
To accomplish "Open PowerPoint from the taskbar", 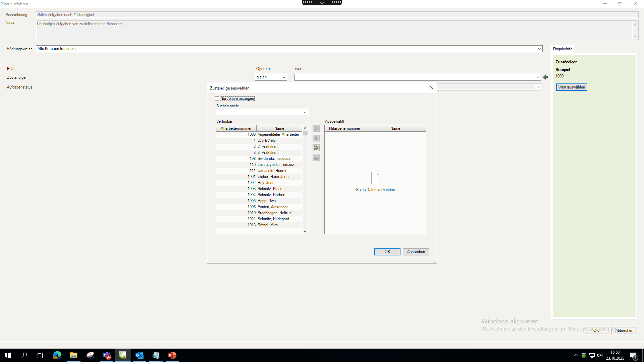I will click(172, 355).
